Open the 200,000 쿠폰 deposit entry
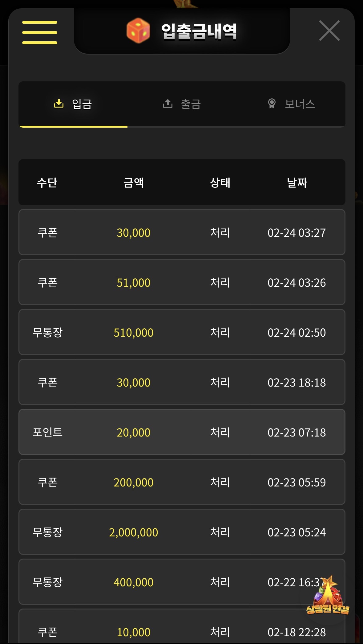Image resolution: width=363 pixels, height=644 pixels. [182, 482]
